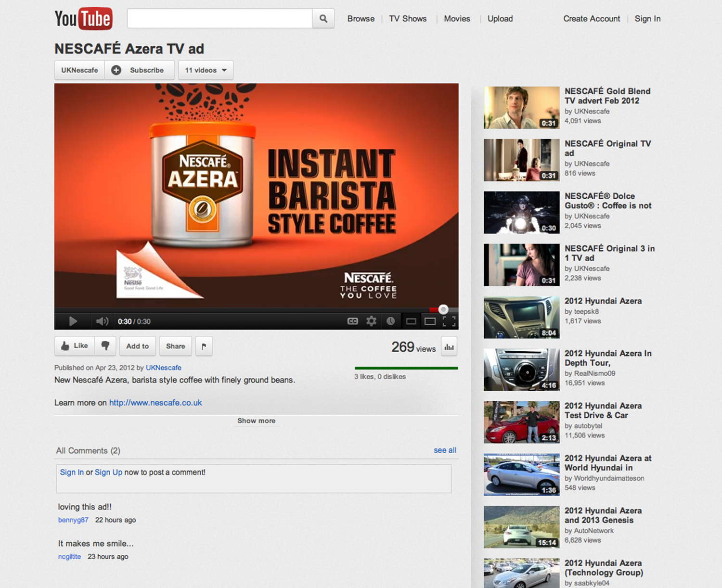Expand description with Show more
This screenshot has height=588, width=722.
point(257,421)
